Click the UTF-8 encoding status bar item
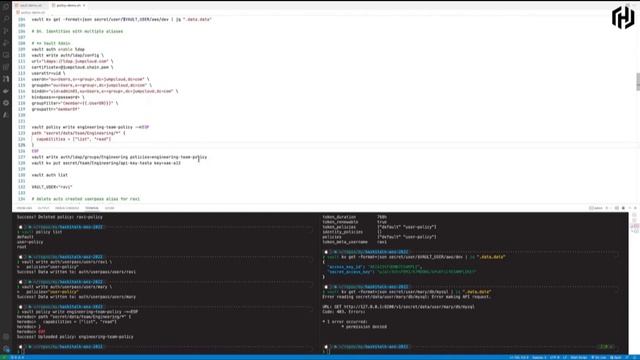Screen dimensions: 640x360 555,358
